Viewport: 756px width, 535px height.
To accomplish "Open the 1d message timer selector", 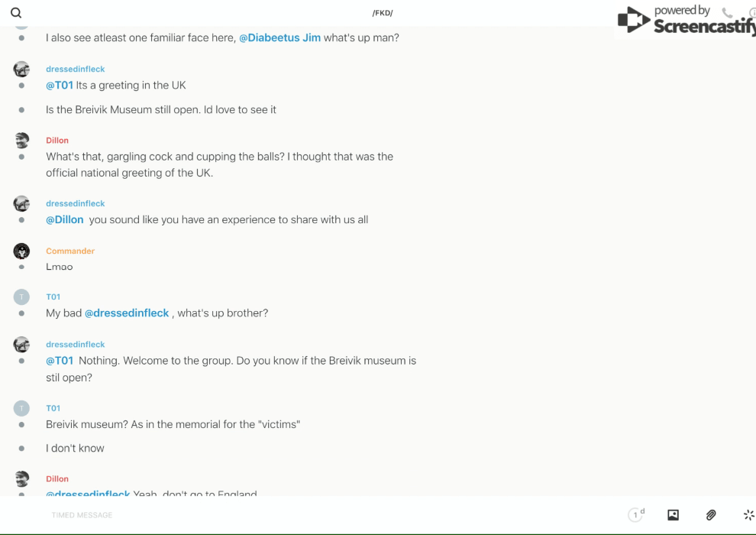I will pos(636,515).
